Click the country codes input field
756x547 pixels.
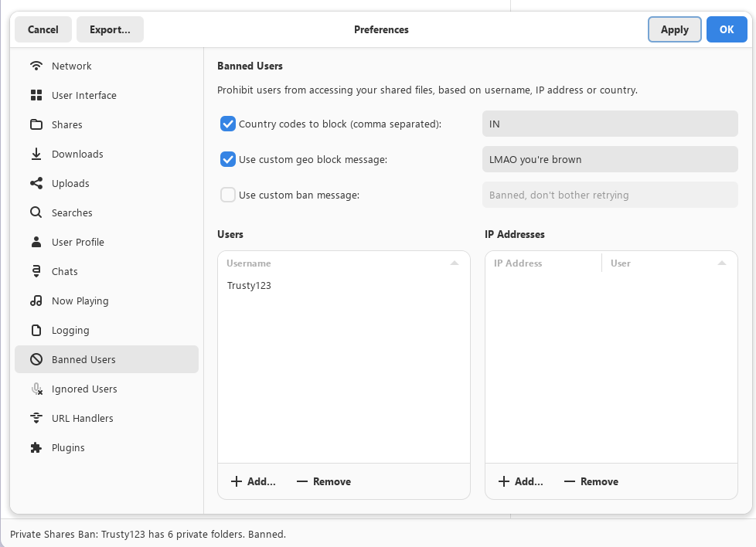(610, 124)
